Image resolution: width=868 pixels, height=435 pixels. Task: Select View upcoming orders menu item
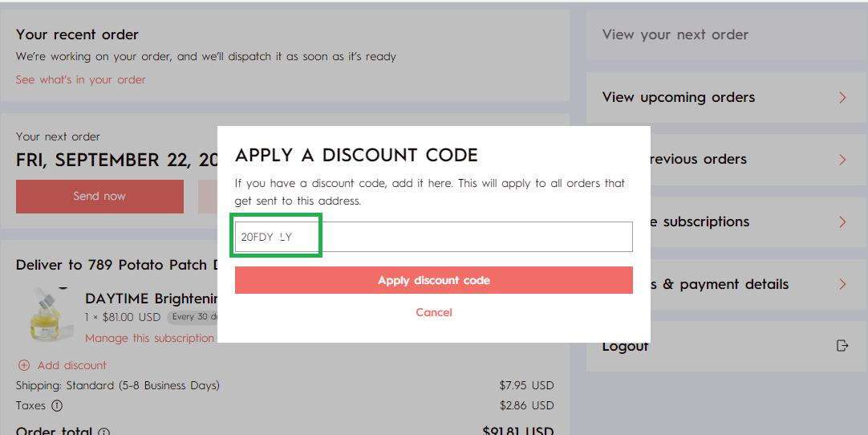pyautogui.click(x=727, y=97)
